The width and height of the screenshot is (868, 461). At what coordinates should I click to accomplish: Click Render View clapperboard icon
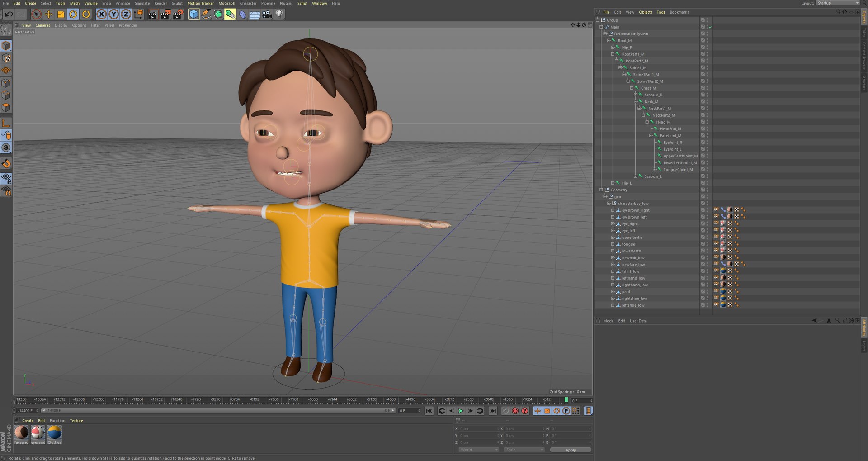[153, 14]
